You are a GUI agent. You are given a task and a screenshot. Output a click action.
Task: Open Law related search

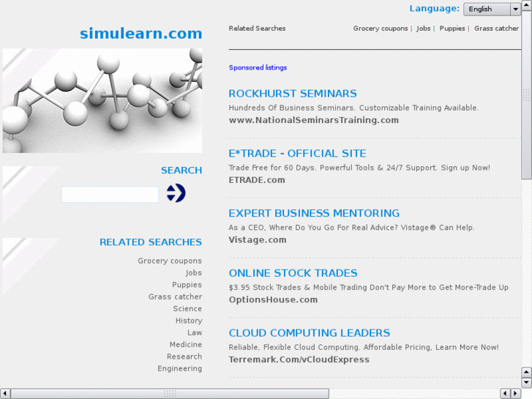195,332
